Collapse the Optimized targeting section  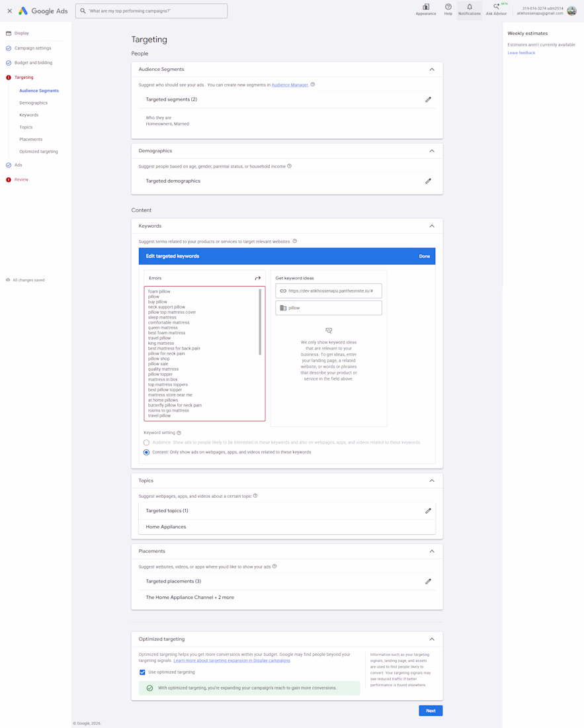tap(432, 639)
